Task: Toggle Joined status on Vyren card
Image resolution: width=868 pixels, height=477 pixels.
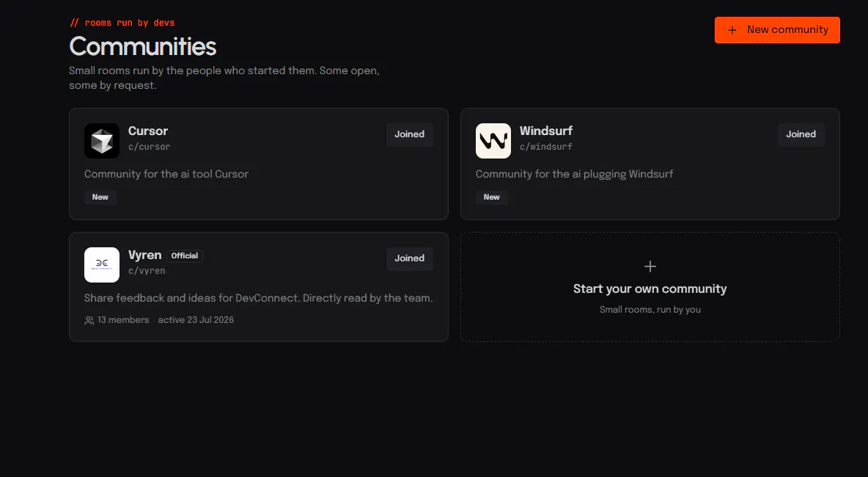Action: tap(410, 259)
